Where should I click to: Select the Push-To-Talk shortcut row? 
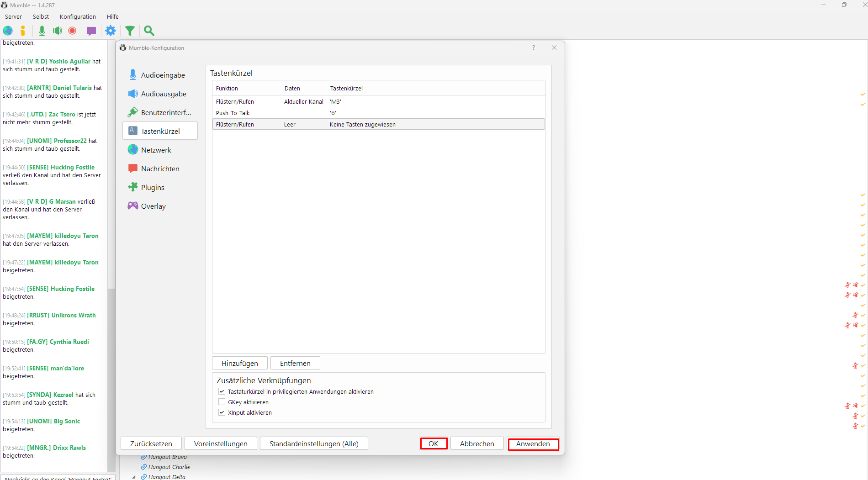[379, 113]
